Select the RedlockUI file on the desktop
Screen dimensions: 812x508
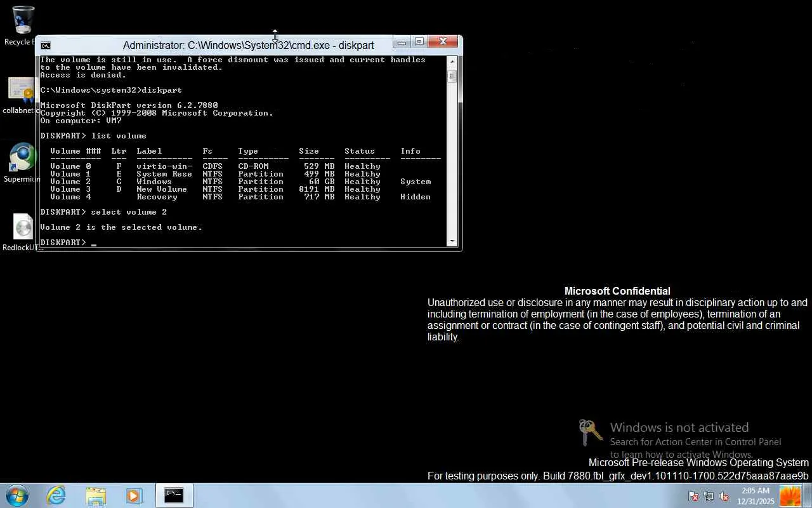(22, 232)
